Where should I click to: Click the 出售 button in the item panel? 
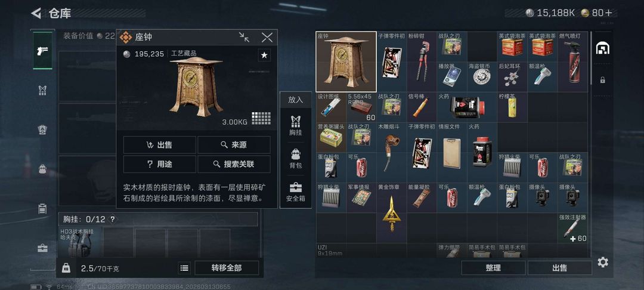pyautogui.click(x=159, y=145)
